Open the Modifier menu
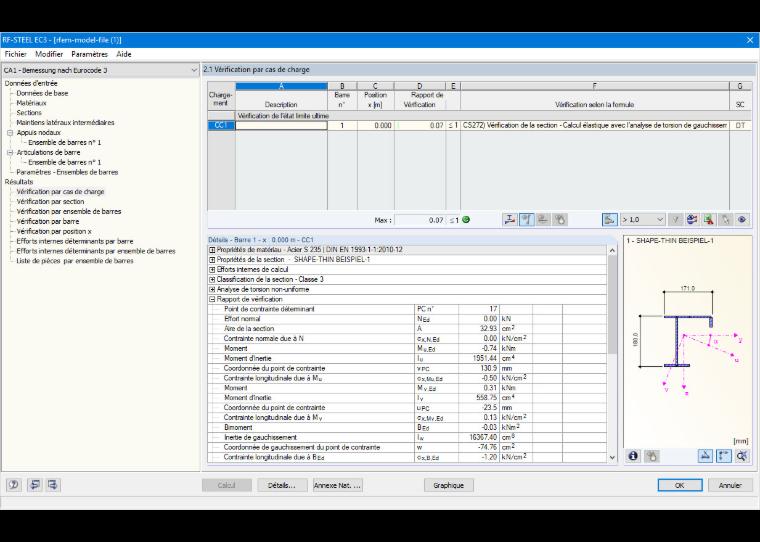 [49, 54]
